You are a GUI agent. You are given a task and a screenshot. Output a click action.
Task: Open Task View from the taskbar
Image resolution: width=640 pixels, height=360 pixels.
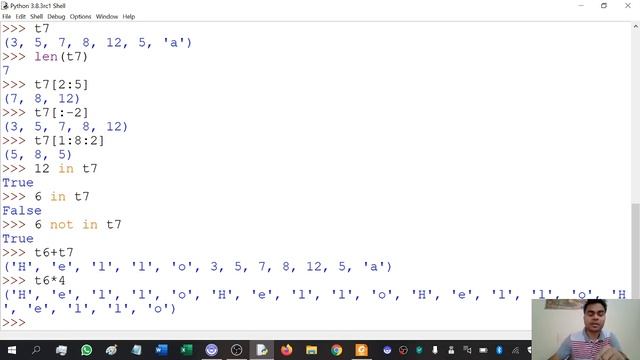(x=62, y=350)
